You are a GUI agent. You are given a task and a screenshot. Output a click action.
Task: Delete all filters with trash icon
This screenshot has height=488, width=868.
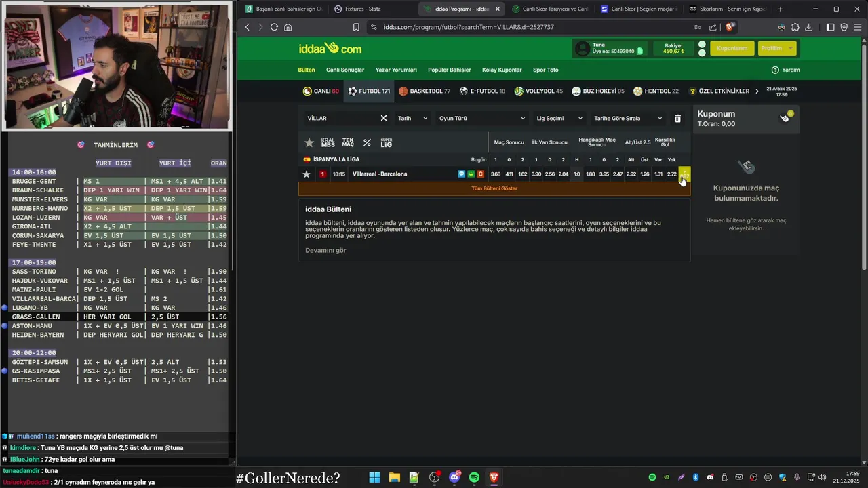(x=677, y=118)
